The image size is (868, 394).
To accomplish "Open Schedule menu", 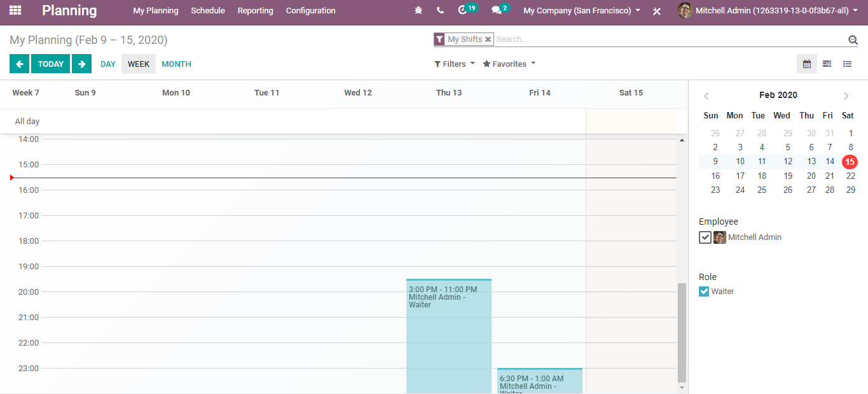I will pyautogui.click(x=208, y=11).
